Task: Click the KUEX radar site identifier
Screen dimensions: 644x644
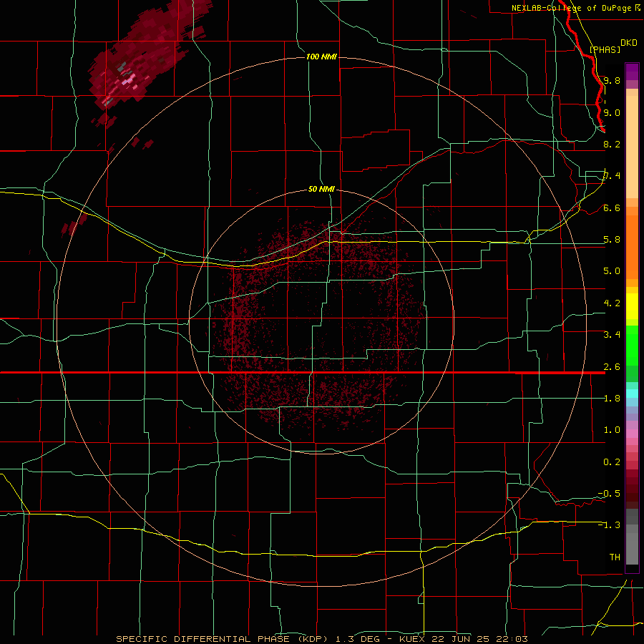Action: (x=412, y=639)
